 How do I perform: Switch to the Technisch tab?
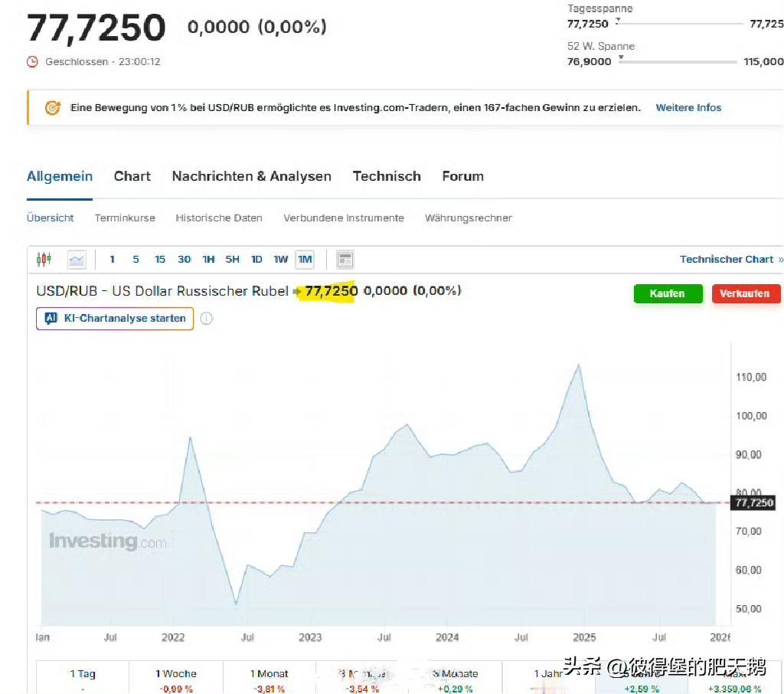coord(387,176)
